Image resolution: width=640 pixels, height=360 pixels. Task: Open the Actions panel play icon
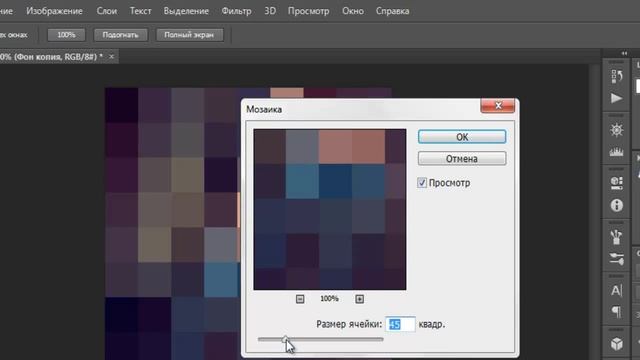(x=616, y=98)
